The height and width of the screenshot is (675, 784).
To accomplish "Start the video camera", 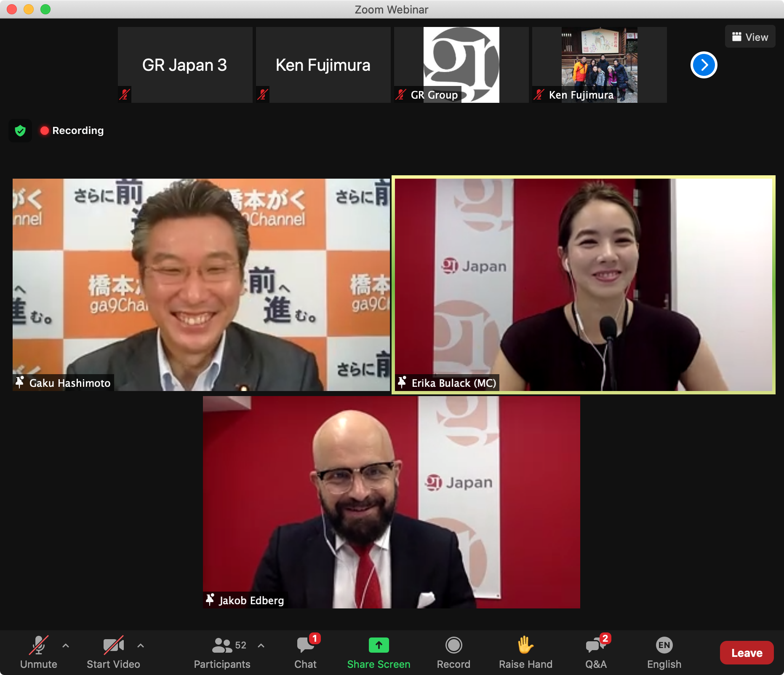I will (x=113, y=652).
